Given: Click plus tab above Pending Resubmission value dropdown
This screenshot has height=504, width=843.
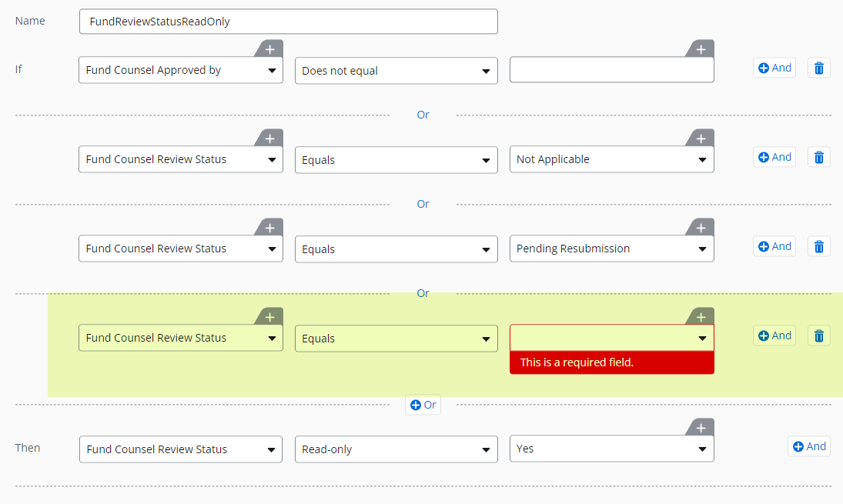Looking at the screenshot, I should click(701, 227).
